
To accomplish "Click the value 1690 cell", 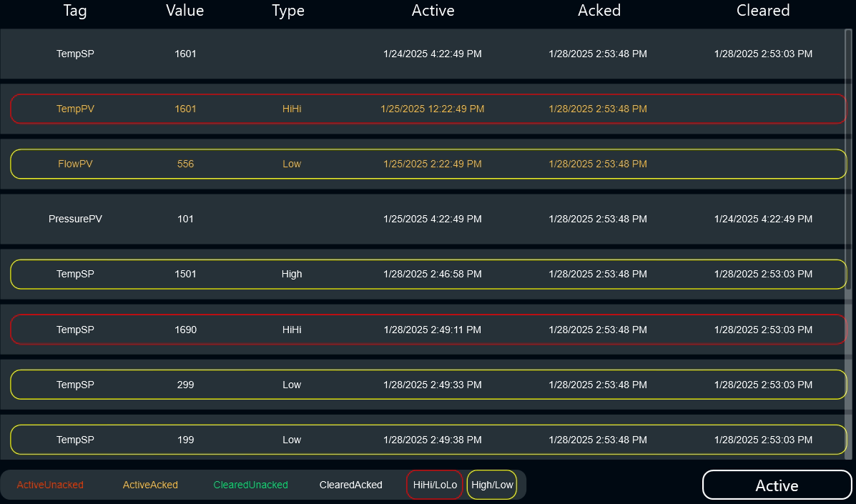I will tap(186, 330).
